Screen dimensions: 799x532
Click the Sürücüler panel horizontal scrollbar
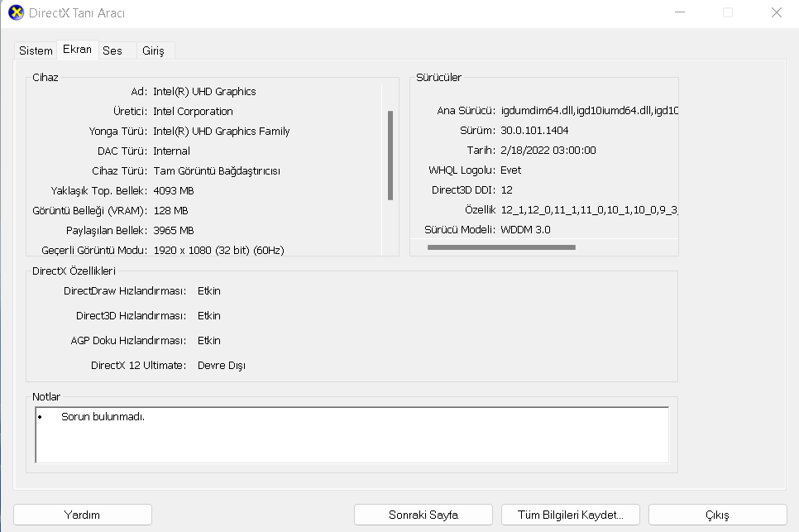pyautogui.click(x=501, y=247)
